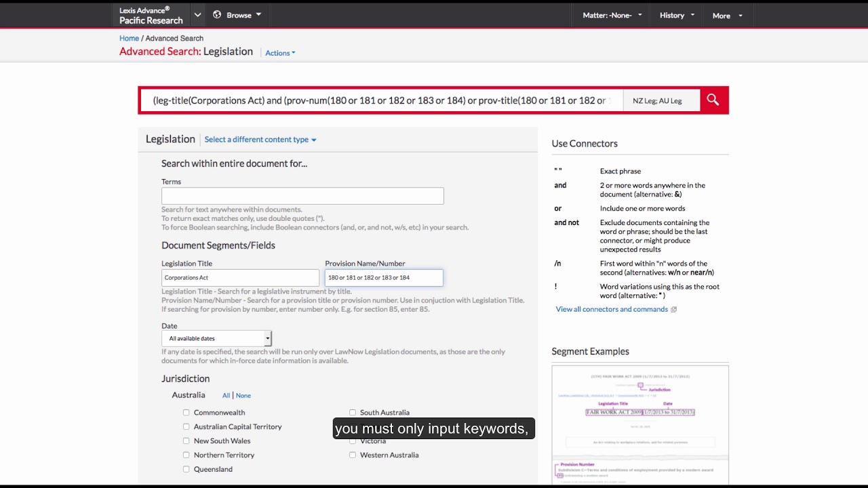The image size is (868, 488).
Task: Tick the Commonwealth checkbox
Action: [186, 412]
